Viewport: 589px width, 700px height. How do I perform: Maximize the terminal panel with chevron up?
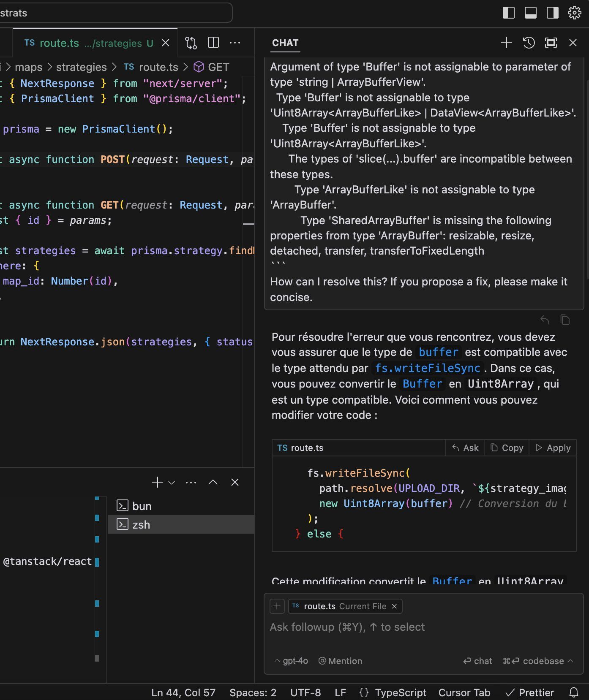coord(213,482)
